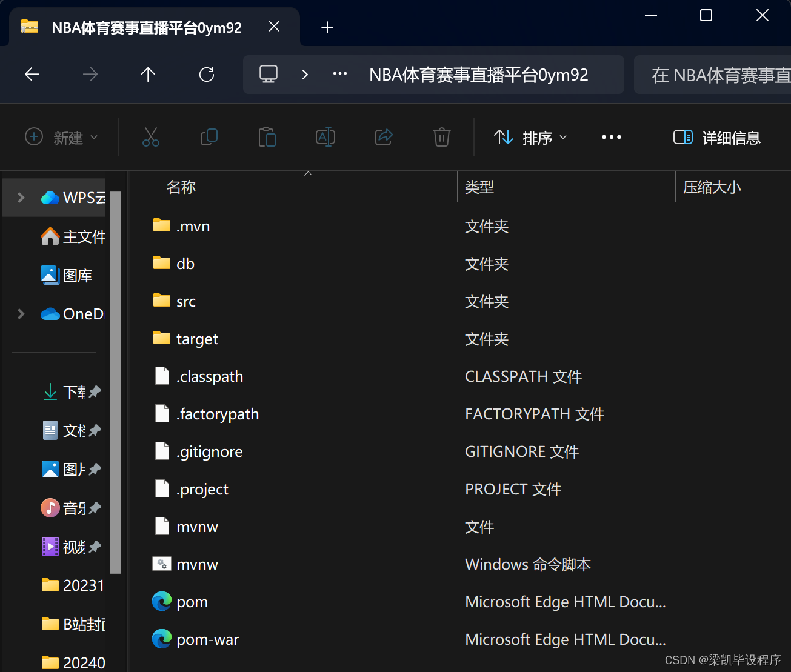Paste from clipboard using Paste icon

pyautogui.click(x=267, y=137)
